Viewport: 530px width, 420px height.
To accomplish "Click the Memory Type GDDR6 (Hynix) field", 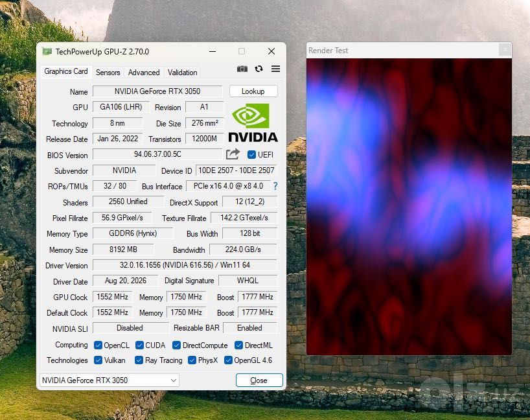I will (133, 233).
